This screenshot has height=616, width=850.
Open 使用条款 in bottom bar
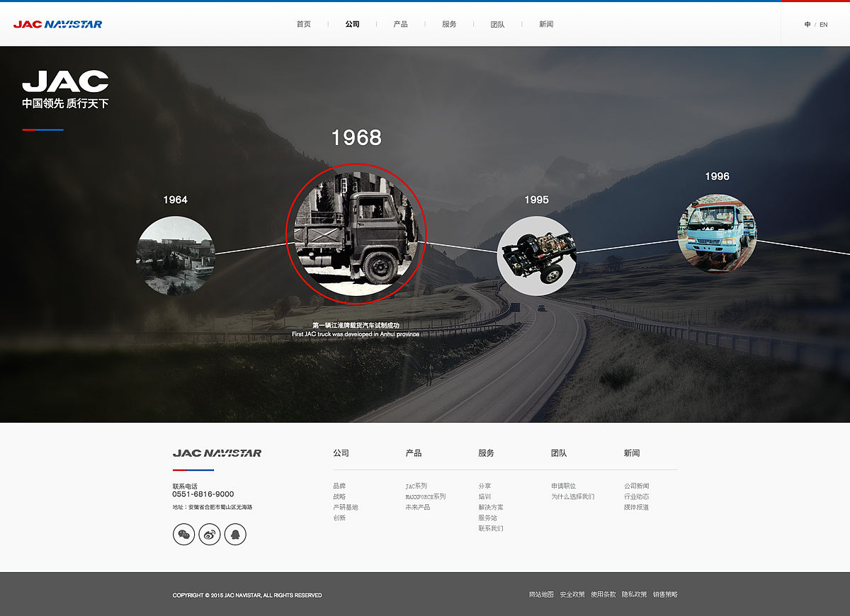[x=603, y=595]
